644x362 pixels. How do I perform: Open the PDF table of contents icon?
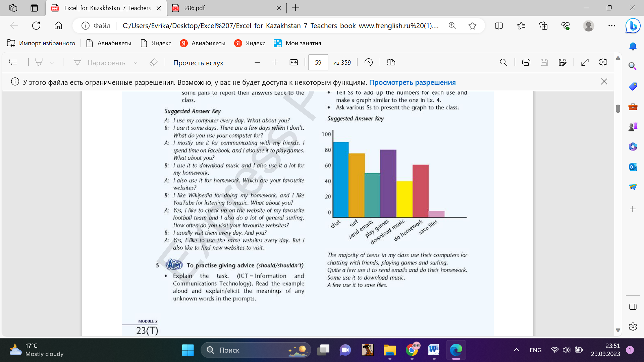[13, 62]
